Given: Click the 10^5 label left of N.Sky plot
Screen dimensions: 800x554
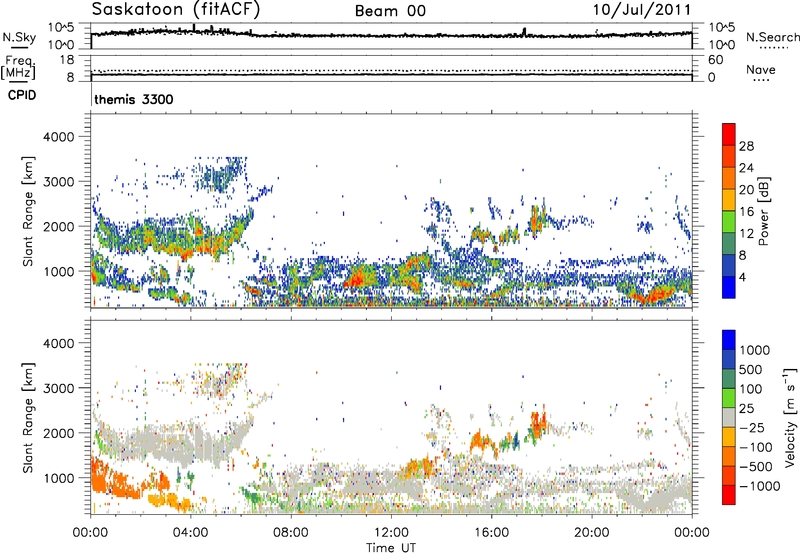Looking at the screenshot, I should (x=61, y=27).
